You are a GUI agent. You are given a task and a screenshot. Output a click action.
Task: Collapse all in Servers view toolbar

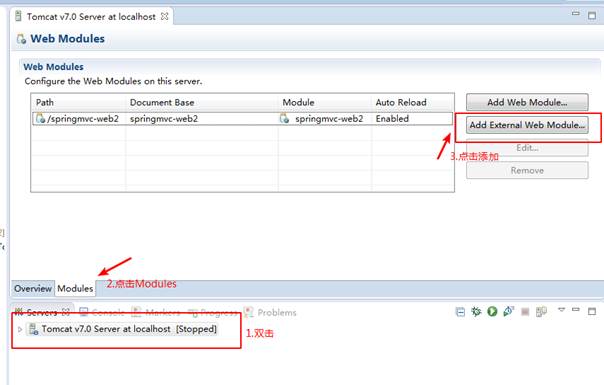(x=460, y=312)
